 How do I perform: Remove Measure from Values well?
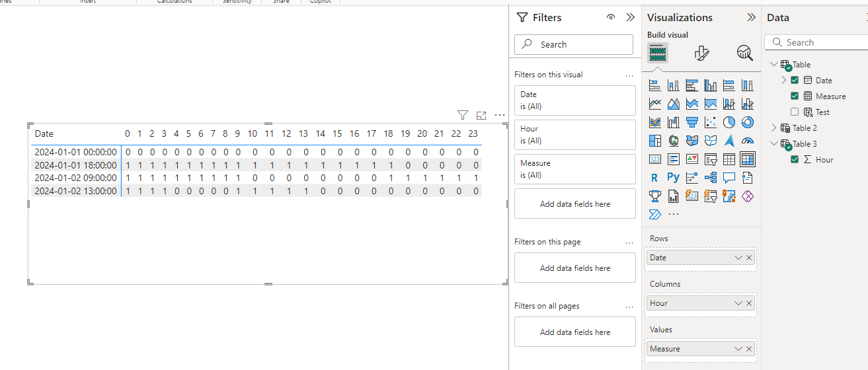coord(749,349)
